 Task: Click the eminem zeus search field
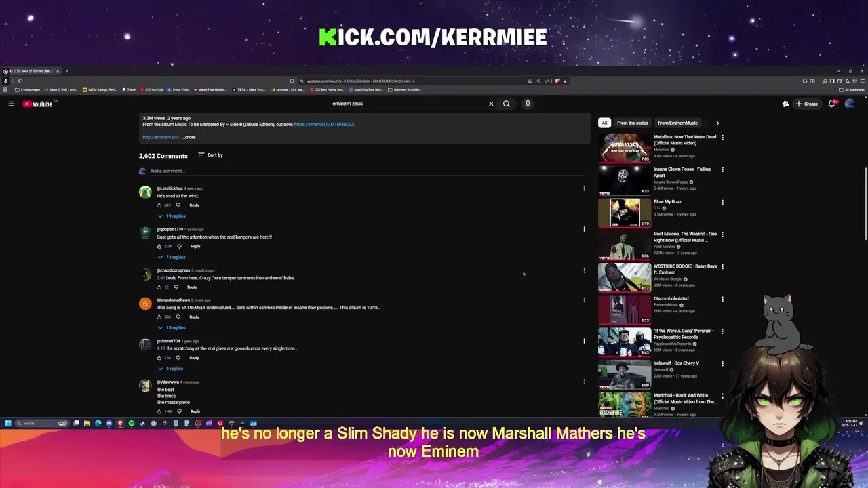coord(407,104)
